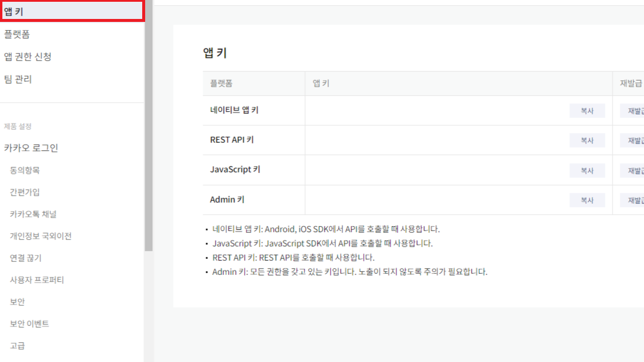
Task: Click the Admin 키 warning note
Action: tap(350, 271)
